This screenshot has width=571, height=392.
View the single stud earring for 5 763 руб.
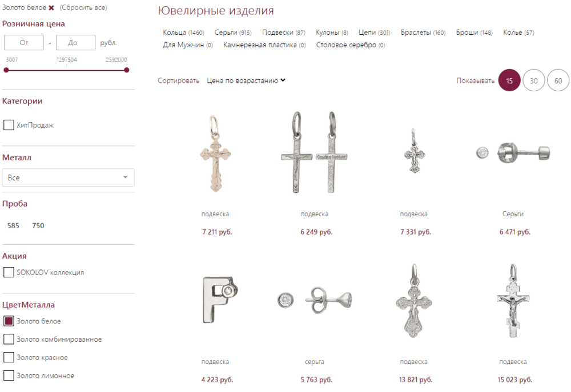point(314,300)
